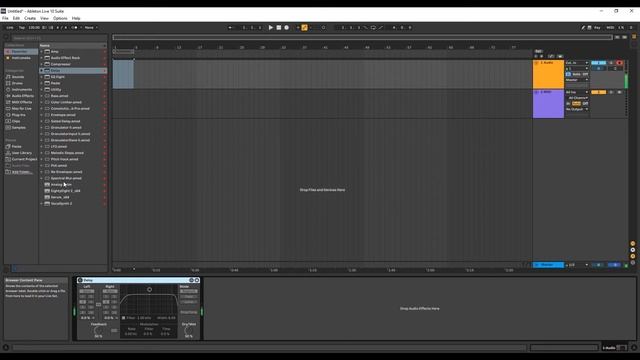Open Packs in Places section
Screen dimensions: 640x360
[16, 147]
